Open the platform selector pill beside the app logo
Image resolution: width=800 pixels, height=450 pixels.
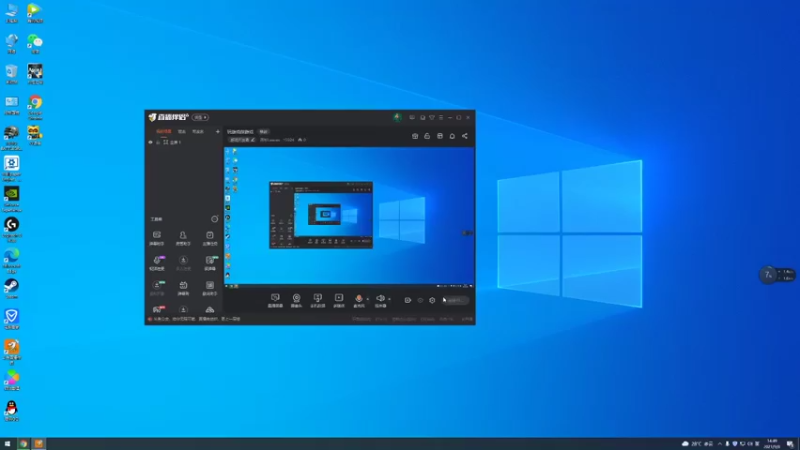tap(201, 117)
